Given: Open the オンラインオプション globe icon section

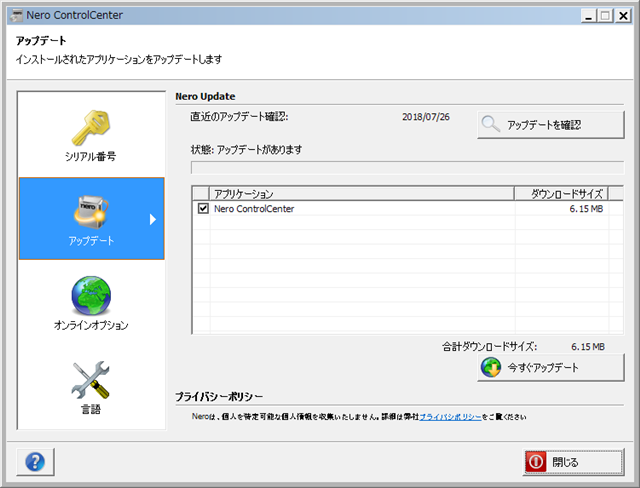Looking at the screenshot, I should (91, 295).
